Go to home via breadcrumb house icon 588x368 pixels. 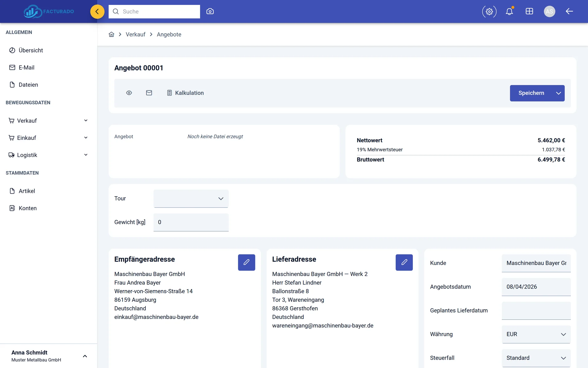(111, 34)
